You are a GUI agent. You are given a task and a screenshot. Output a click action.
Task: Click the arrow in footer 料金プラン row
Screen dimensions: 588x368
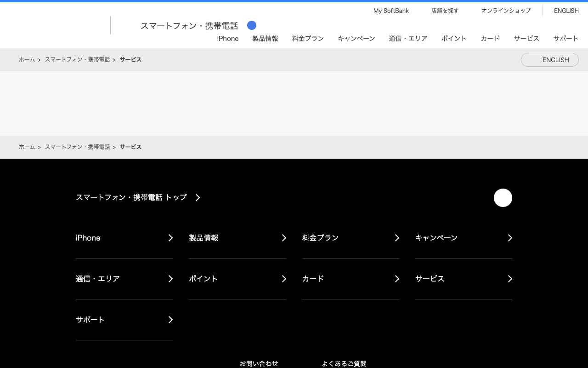[397, 238]
